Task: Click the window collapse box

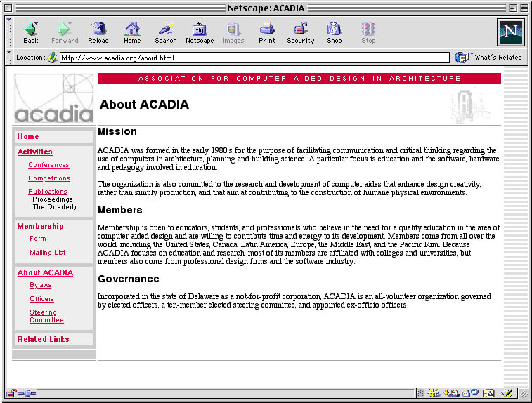Action: pyautogui.click(x=524, y=8)
